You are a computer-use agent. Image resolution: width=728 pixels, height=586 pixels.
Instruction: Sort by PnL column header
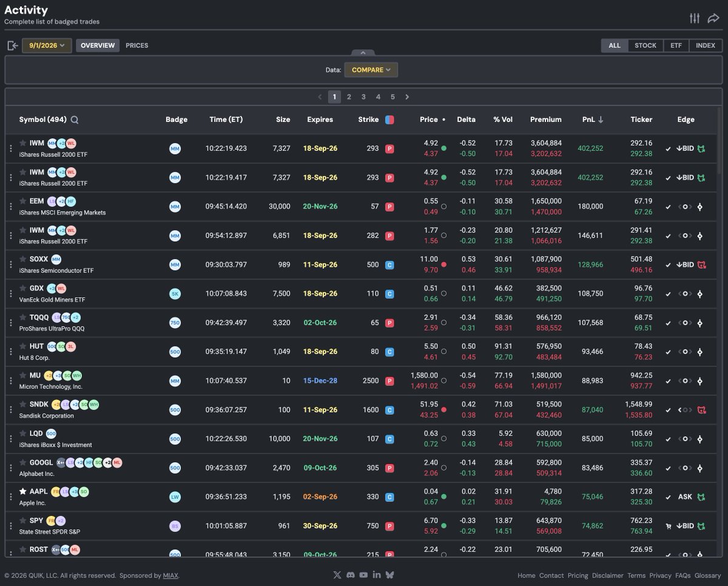point(593,120)
